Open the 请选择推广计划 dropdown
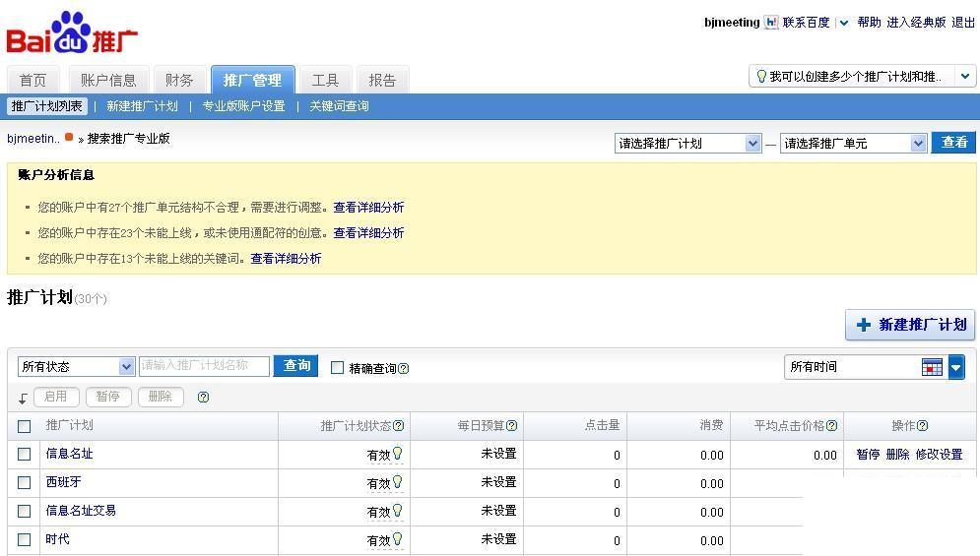Viewport: 980px width, 556px height. [687, 143]
